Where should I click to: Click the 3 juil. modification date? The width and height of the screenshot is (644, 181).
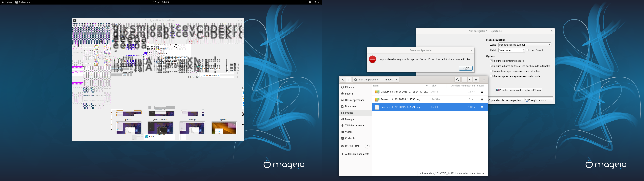coord(472,100)
